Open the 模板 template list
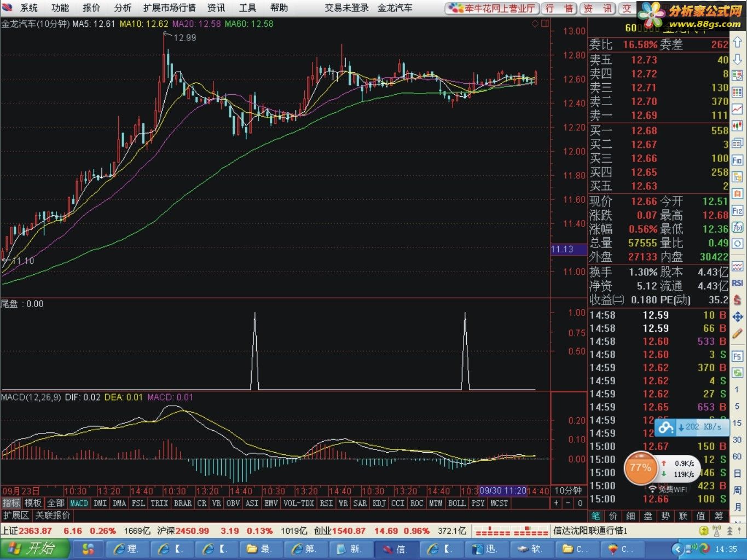Viewport: 747px width, 560px height. click(x=33, y=503)
